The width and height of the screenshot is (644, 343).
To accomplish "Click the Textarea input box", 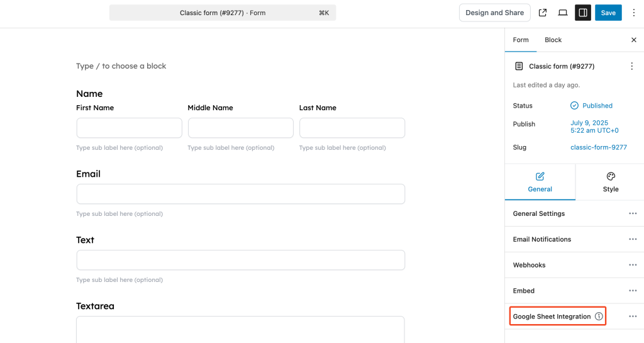I will click(240, 329).
